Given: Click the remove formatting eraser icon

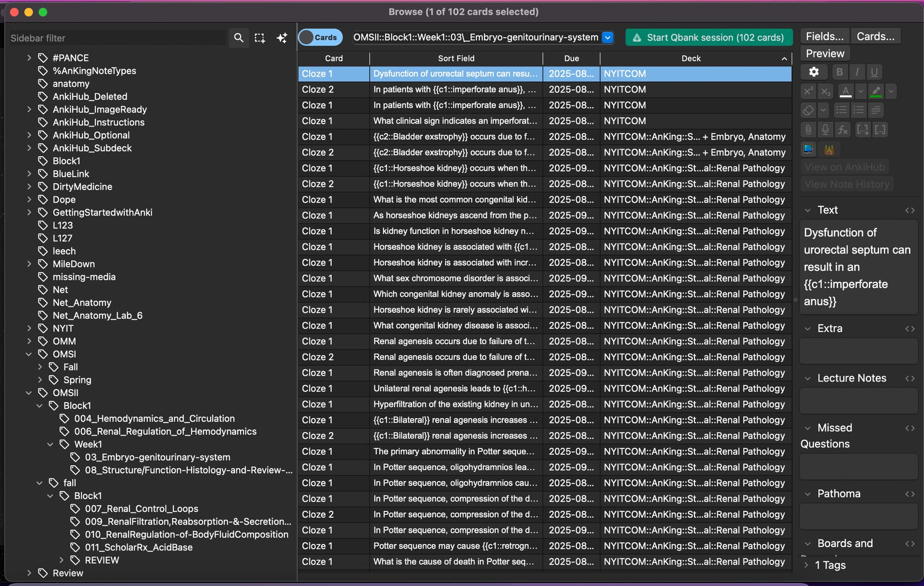Looking at the screenshot, I should (x=808, y=110).
